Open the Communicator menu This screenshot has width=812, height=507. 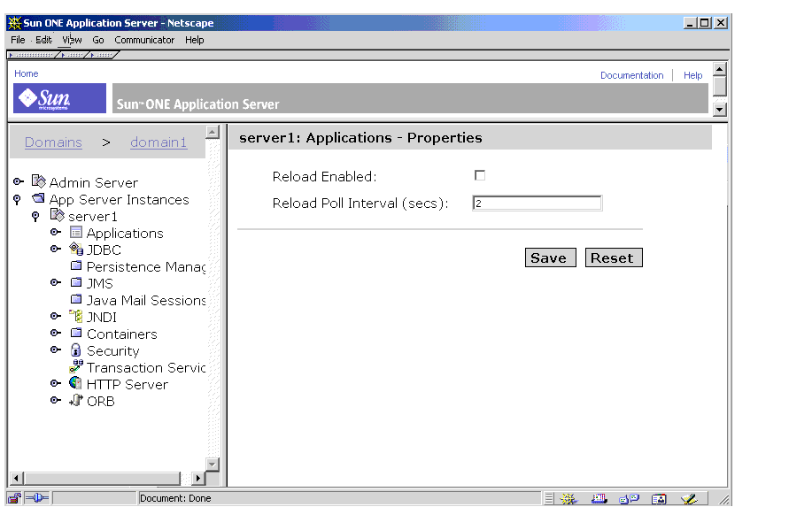click(x=144, y=40)
